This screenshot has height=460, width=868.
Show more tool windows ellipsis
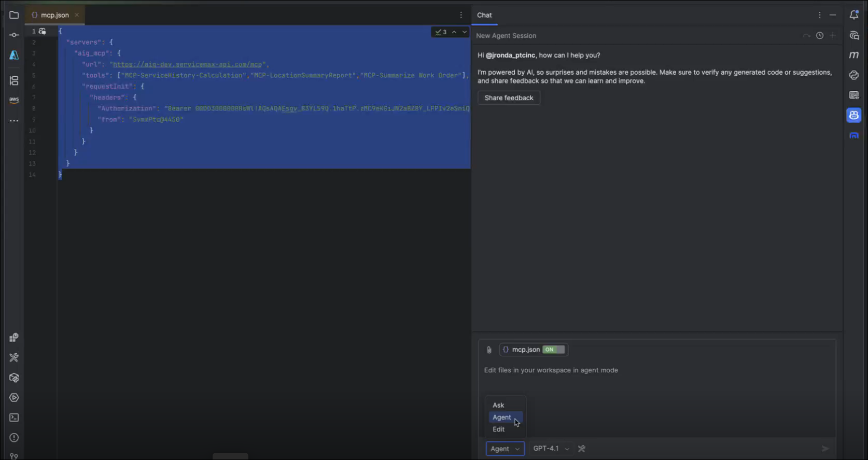pos(14,120)
